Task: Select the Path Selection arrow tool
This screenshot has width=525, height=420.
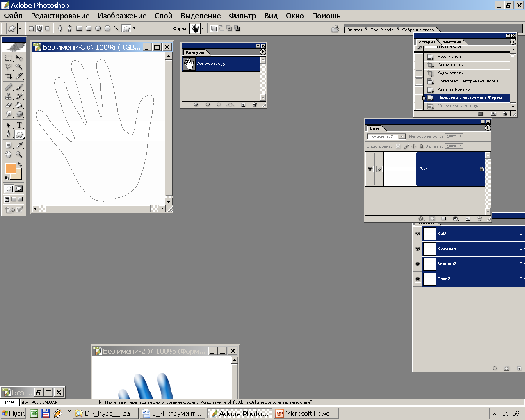Action: [9, 126]
